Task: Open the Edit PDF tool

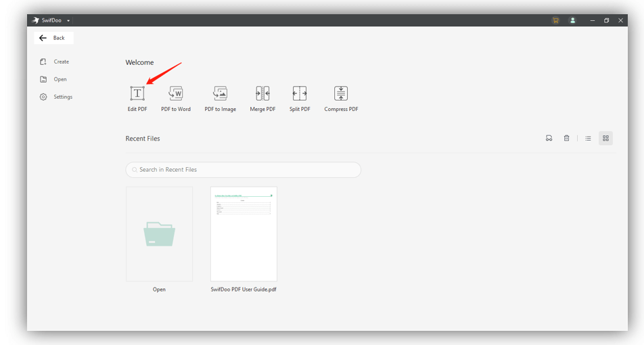Action: 137,99
